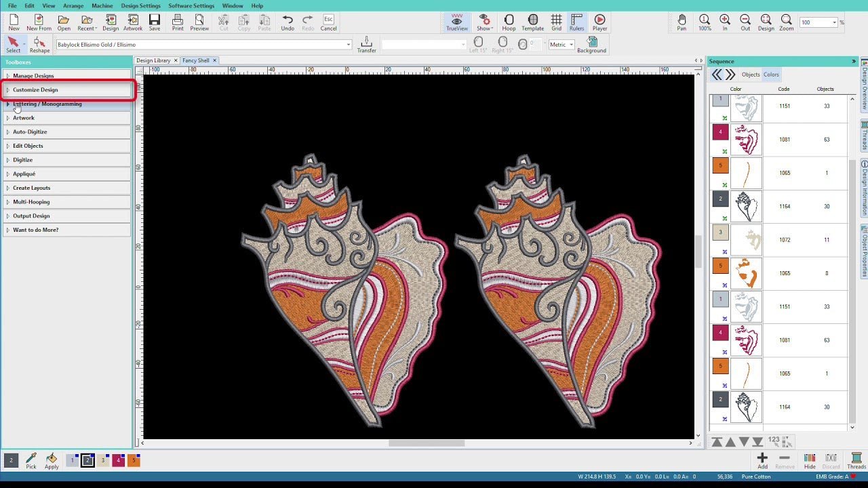Open the Design Settings menu
Image resolution: width=868 pixels, height=488 pixels.
point(140,5)
